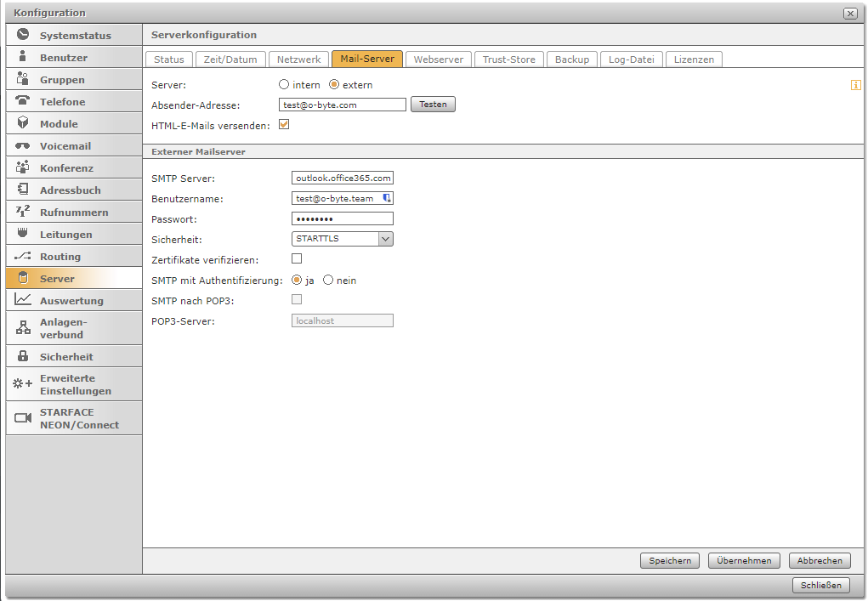Open the Voicemail tape icon

pos(23,145)
